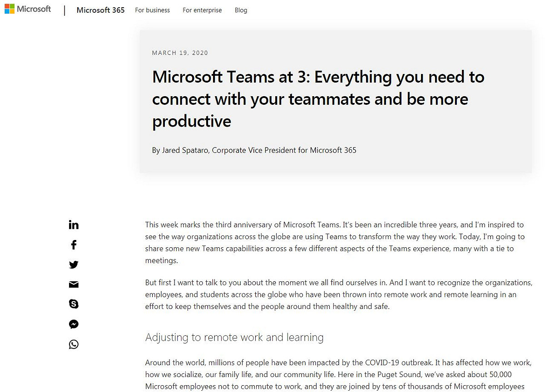545x392 pixels.
Task: Click the Microsoft Teams at 3 article title
Action: tap(318, 99)
